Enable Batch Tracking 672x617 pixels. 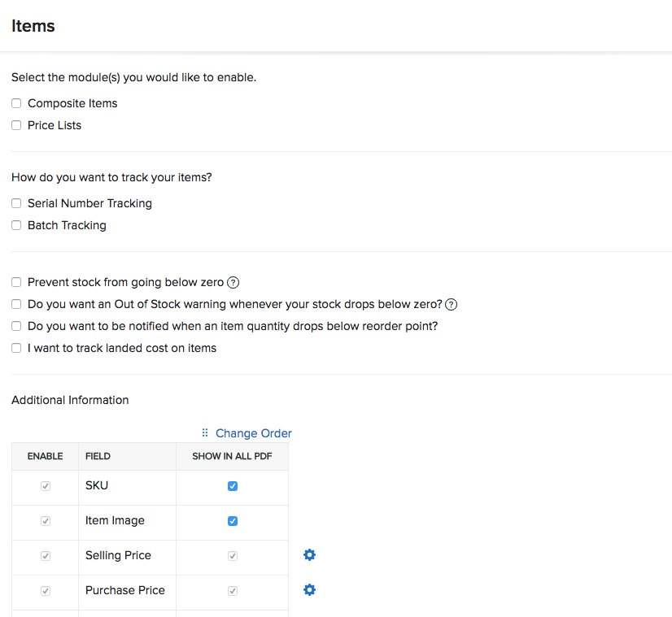16,225
